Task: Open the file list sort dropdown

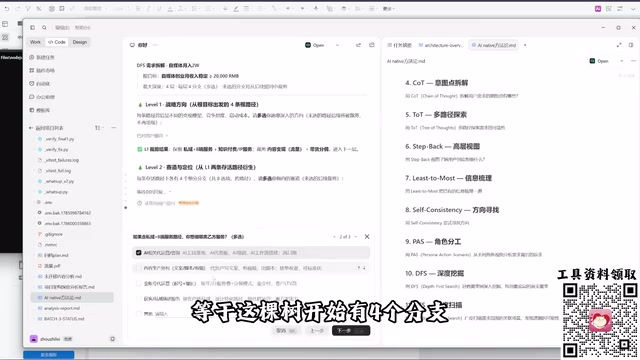Action: pyautogui.click(x=99, y=128)
